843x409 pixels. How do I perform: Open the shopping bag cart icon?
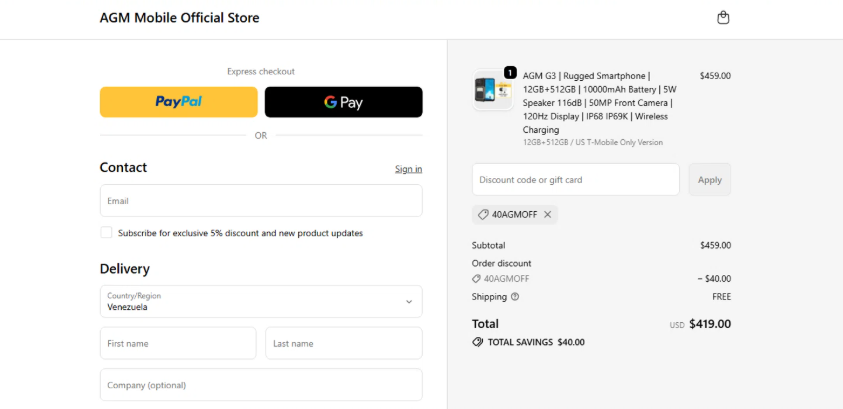point(723,18)
